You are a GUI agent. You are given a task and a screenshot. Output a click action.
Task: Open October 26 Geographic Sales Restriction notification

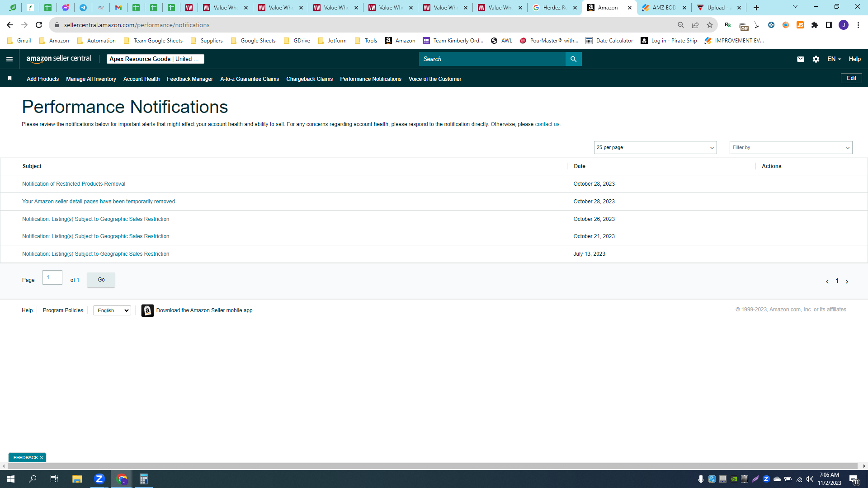click(96, 219)
